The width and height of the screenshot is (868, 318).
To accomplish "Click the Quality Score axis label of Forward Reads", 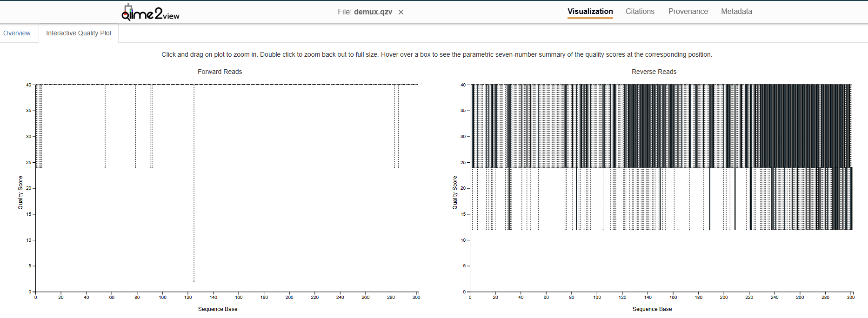I will (x=20, y=192).
